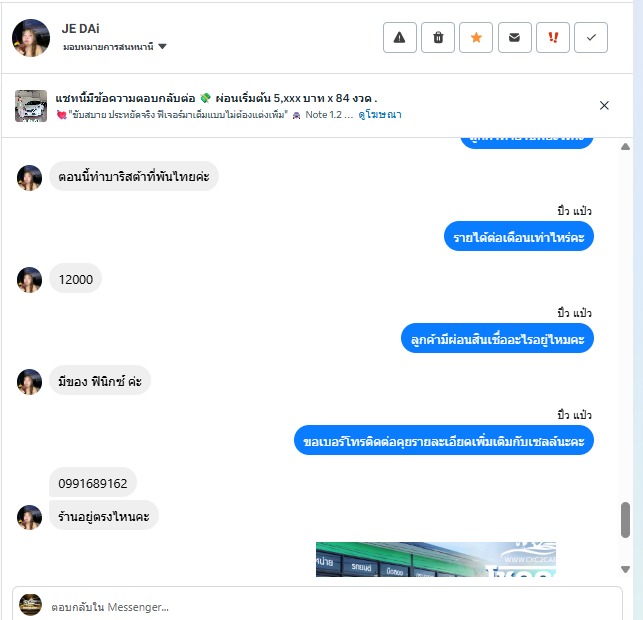Click the warning triangle spam icon
This screenshot has width=643, height=620.
[399, 38]
